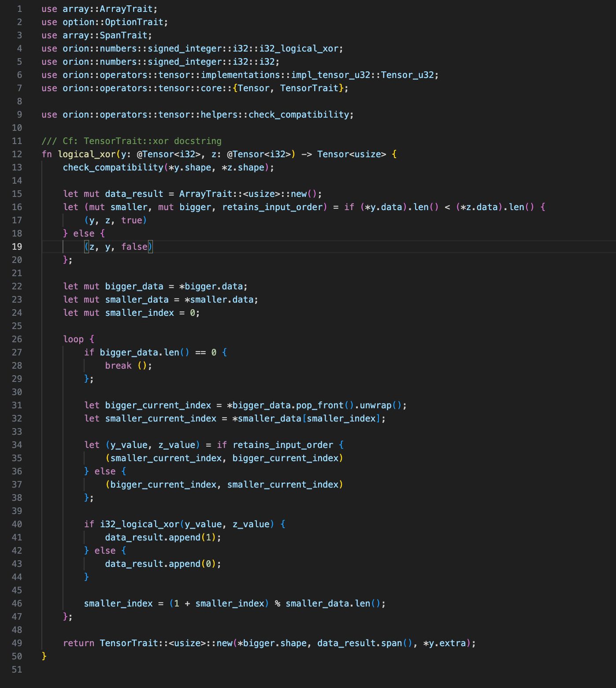Click the 'true' keyword on line 17
The image size is (616, 688).
[x=132, y=220]
